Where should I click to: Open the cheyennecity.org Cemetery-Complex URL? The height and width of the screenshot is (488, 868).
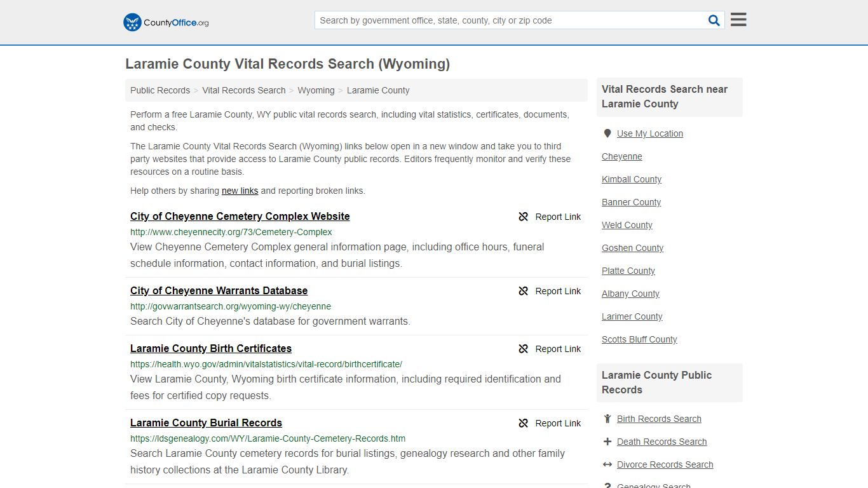click(x=231, y=232)
